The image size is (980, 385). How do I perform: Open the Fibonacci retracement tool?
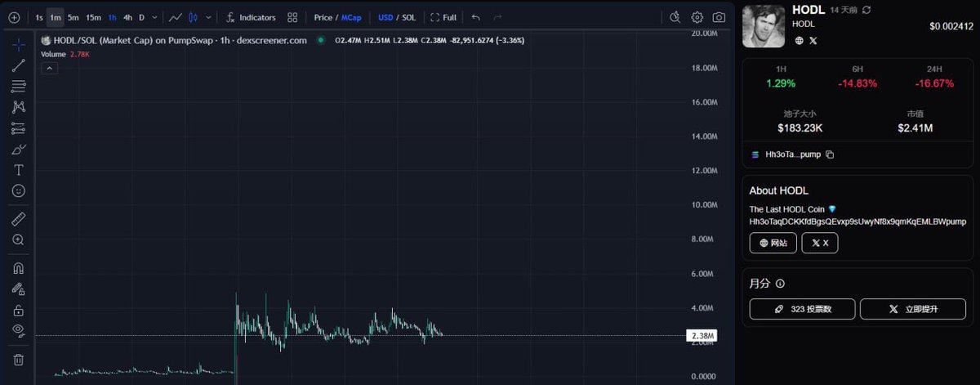[x=18, y=86]
